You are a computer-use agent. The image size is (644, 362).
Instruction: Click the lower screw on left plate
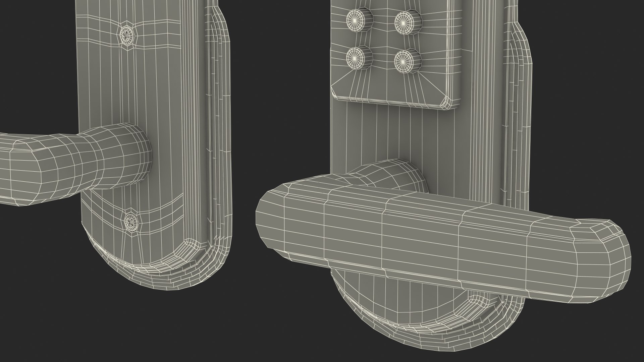pyautogui.click(x=131, y=221)
